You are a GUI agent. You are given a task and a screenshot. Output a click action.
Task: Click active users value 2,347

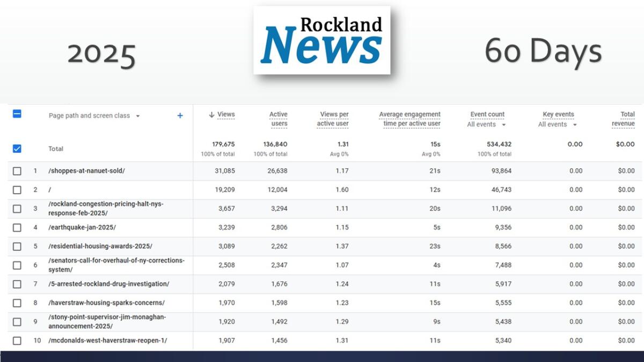pos(279,265)
